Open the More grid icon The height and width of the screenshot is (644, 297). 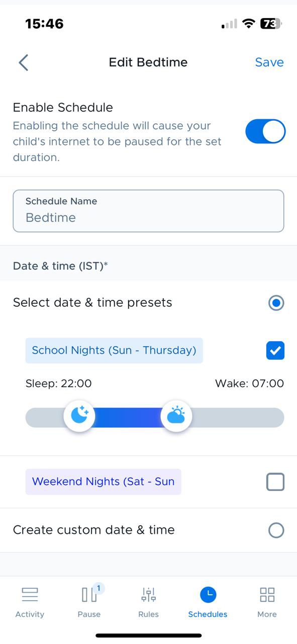(267, 595)
